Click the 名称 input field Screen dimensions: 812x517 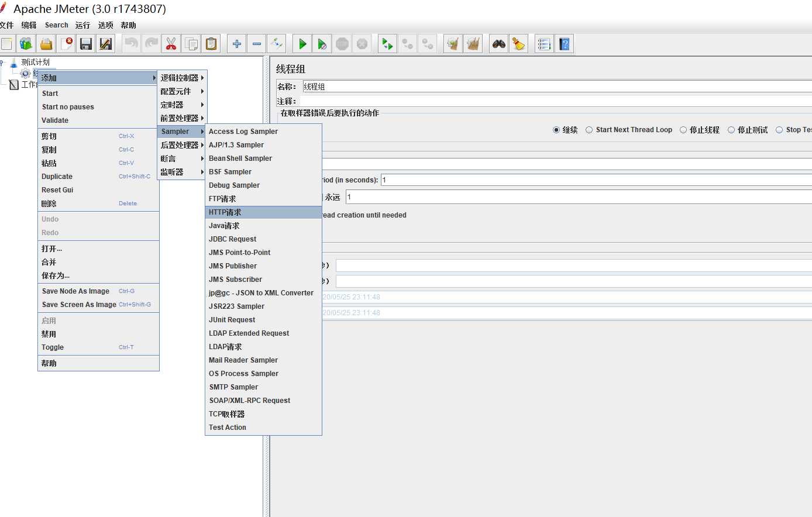557,87
